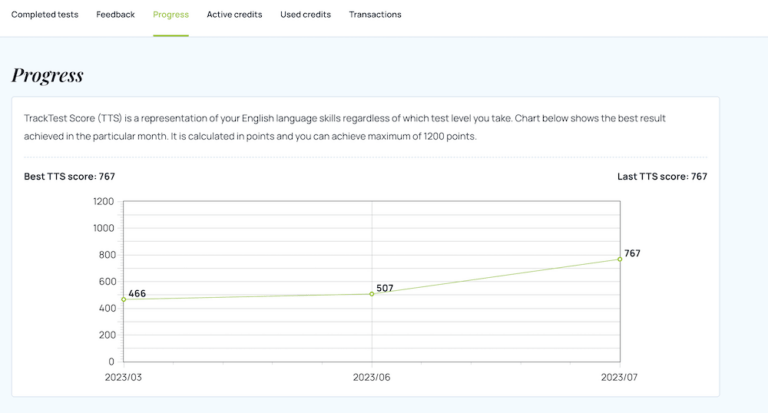This screenshot has width=768, height=413.
Task: Click the 767 data point marker
Action: [620, 259]
